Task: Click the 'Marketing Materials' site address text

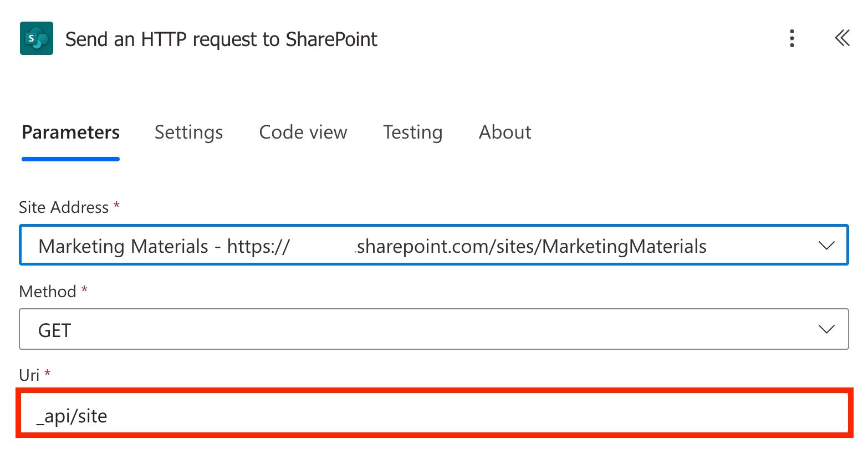Action: coord(372,246)
